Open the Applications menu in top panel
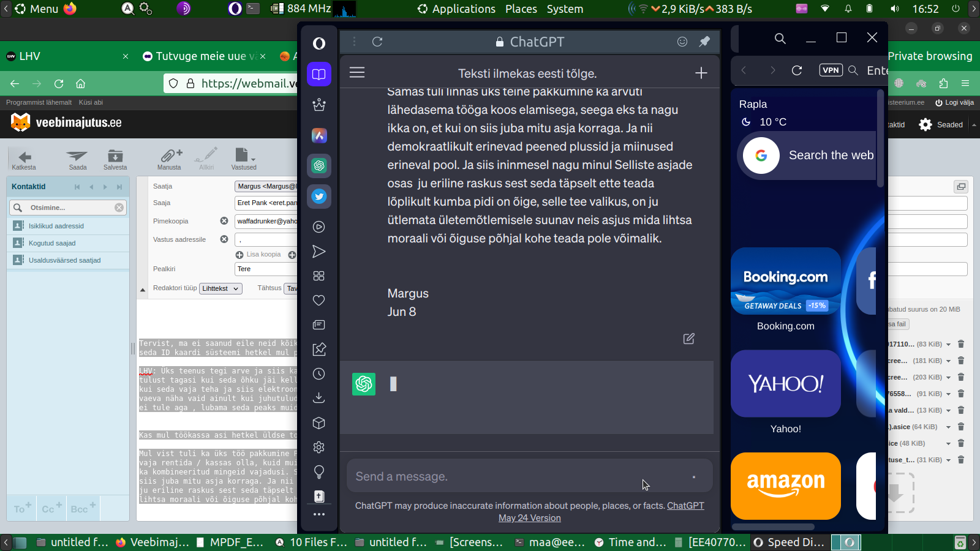The height and width of the screenshot is (551, 980). pyautogui.click(x=457, y=9)
